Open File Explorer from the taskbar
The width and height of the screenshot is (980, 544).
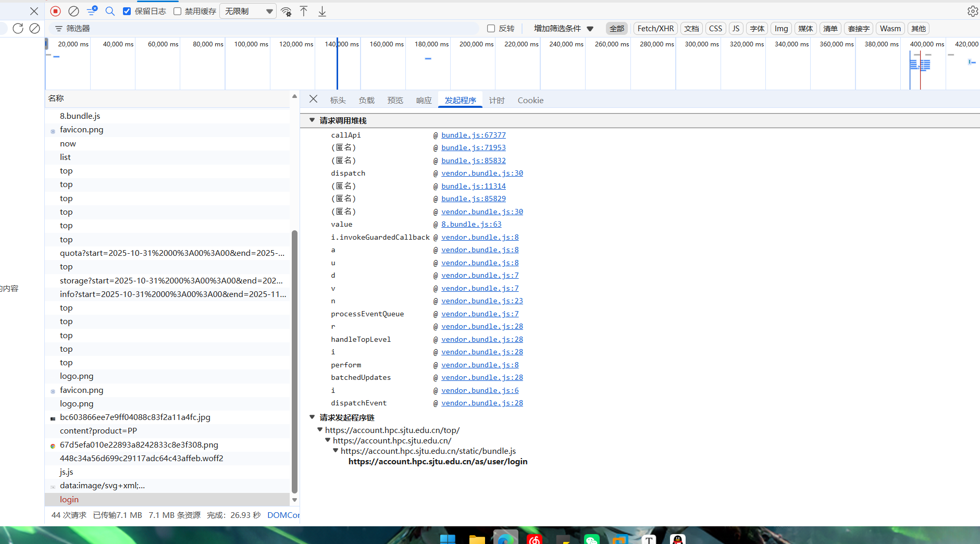point(477,539)
